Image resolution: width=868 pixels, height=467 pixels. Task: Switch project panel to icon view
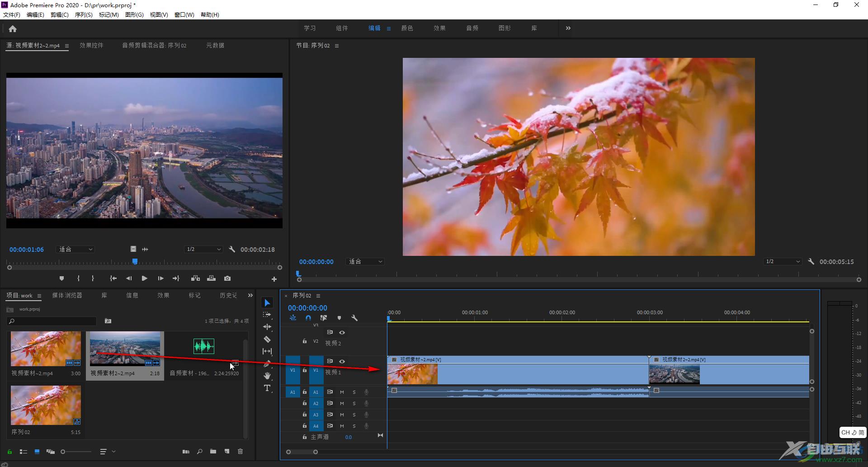(37, 451)
